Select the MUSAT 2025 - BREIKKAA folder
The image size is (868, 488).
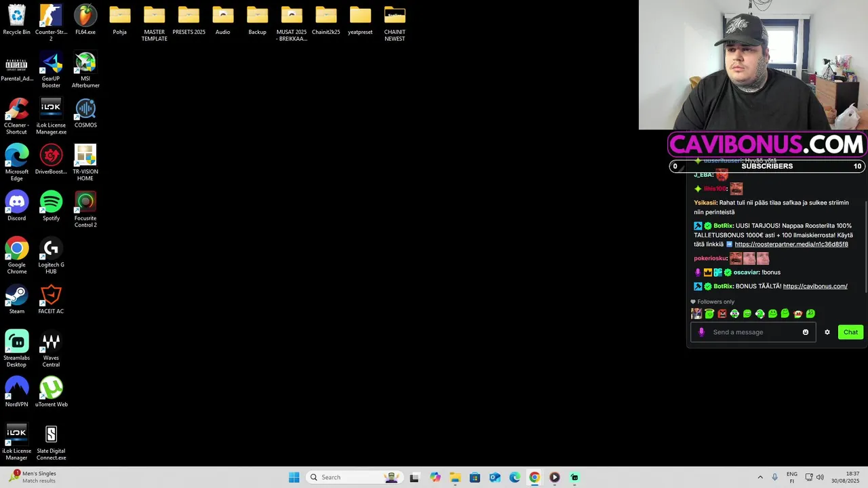point(292,23)
